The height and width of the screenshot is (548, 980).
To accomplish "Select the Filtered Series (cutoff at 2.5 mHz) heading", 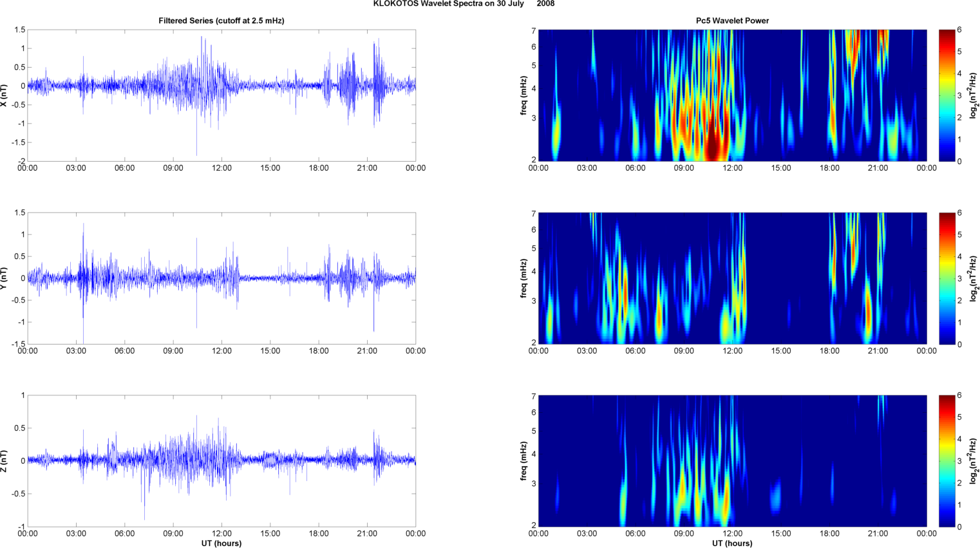I will tap(221, 21).
